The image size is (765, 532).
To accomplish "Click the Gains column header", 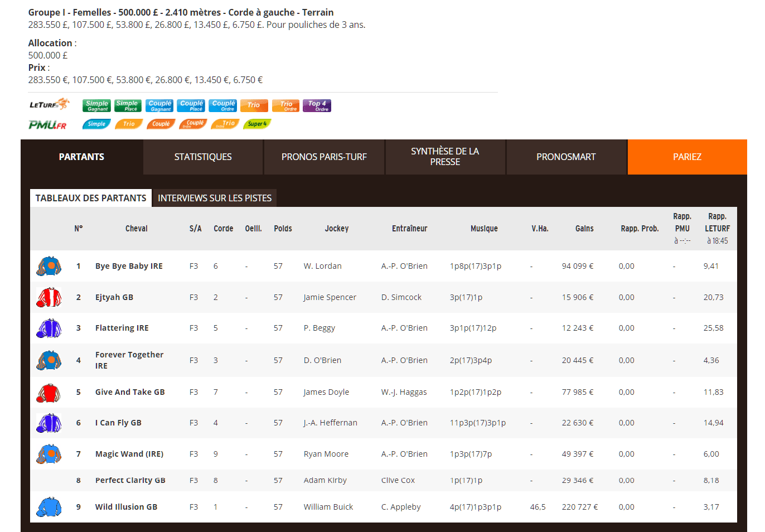I will [x=584, y=229].
